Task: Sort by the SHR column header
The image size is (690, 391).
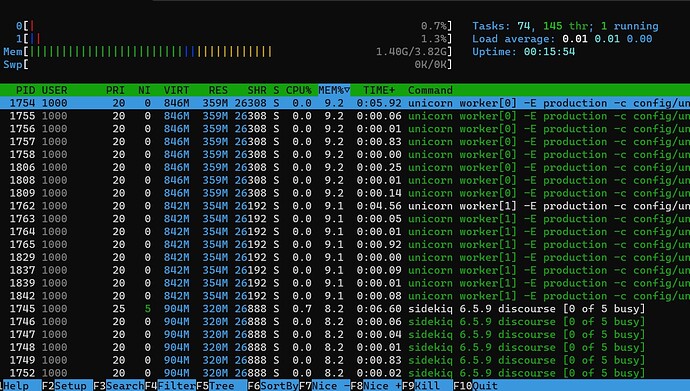Action: click(x=257, y=90)
